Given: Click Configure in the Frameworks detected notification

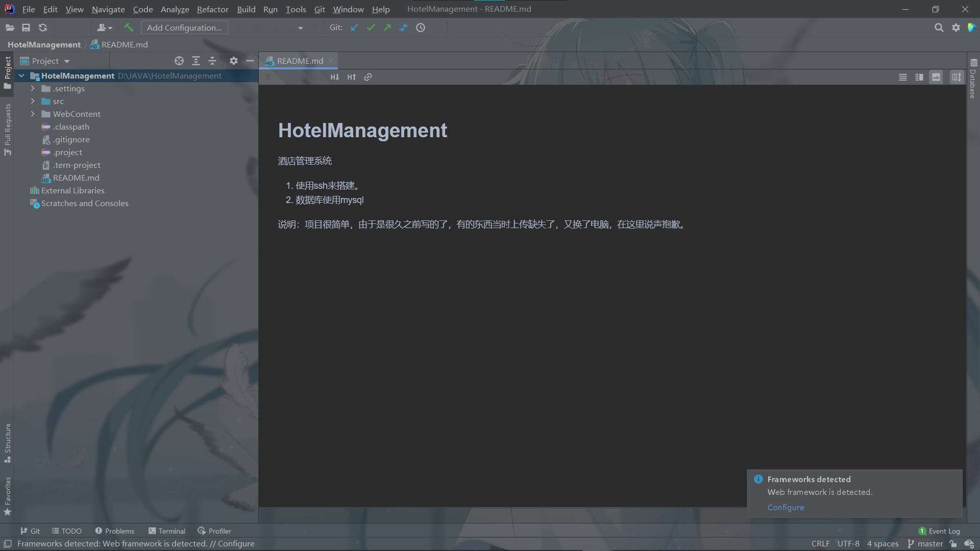Looking at the screenshot, I should (786, 507).
